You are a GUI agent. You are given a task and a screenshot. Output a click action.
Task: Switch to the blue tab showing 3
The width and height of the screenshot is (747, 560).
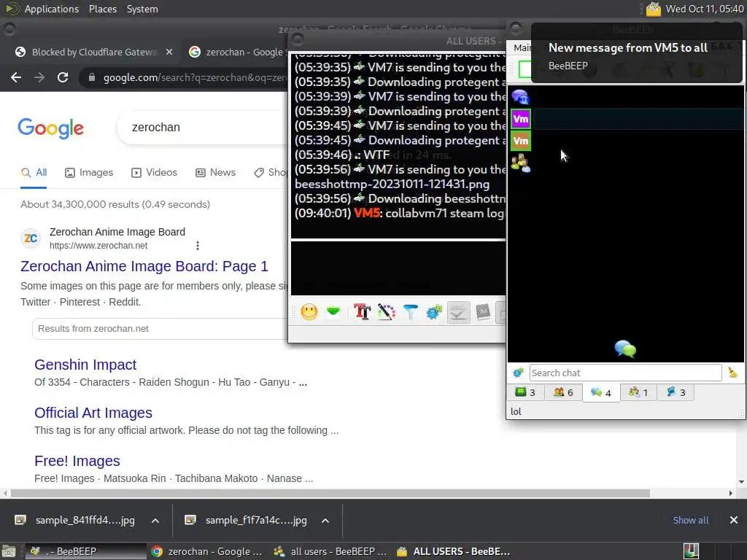tap(676, 392)
